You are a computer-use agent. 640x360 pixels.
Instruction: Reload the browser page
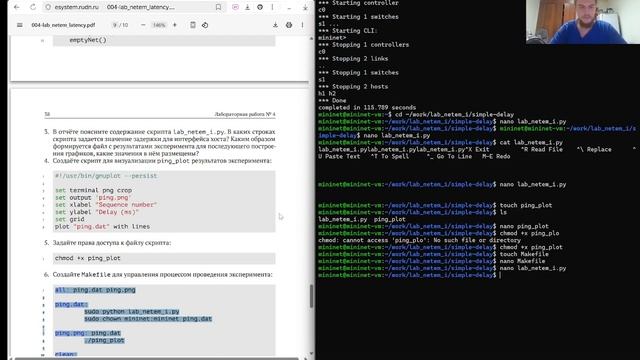pos(33,7)
